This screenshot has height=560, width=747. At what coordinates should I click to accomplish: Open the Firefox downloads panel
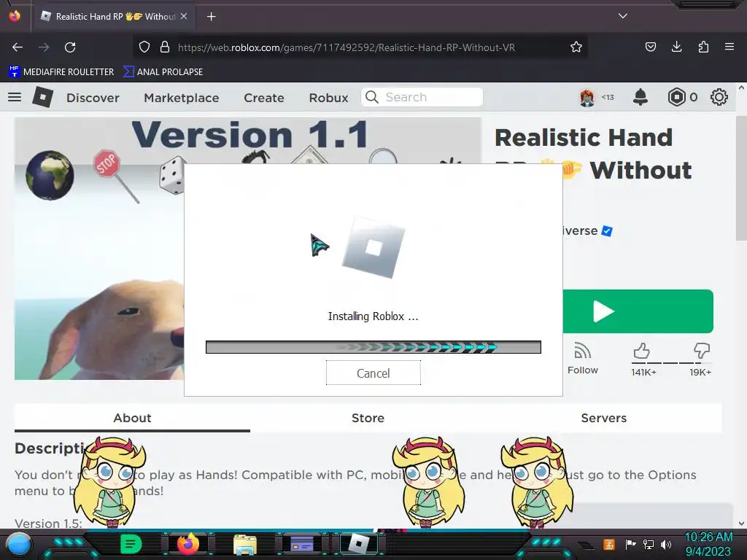[676, 47]
